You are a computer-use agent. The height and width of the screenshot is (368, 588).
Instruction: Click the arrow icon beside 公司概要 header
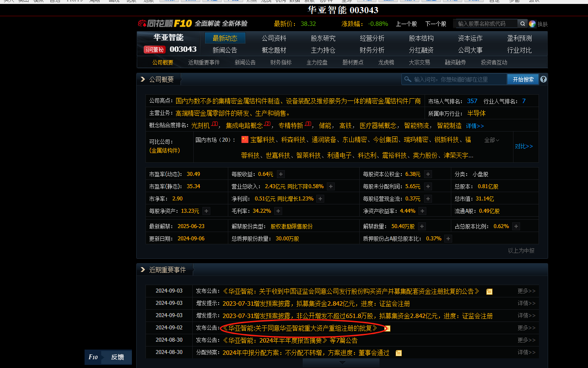(142, 79)
